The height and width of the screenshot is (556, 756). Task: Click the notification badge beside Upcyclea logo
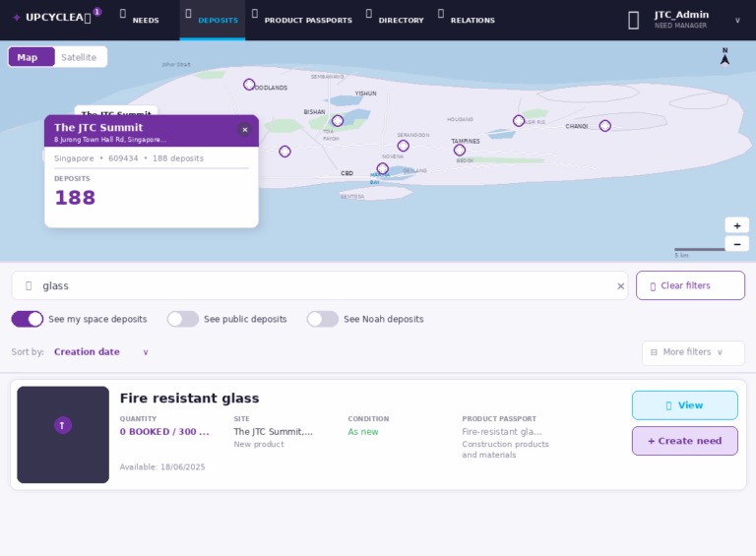pyautogui.click(x=96, y=13)
